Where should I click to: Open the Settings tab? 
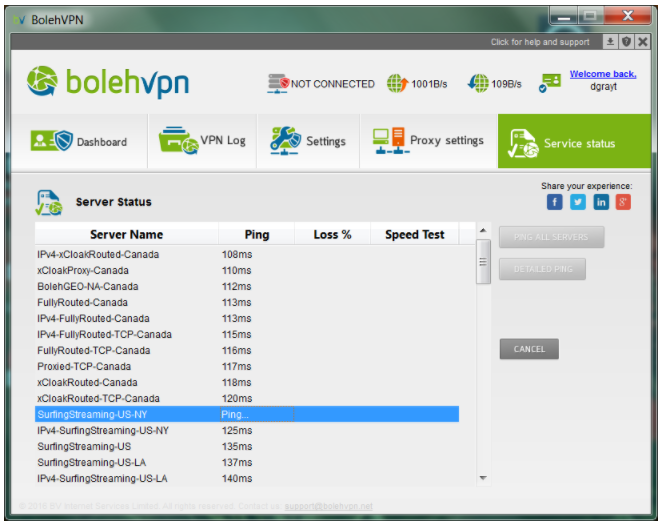[x=308, y=141]
